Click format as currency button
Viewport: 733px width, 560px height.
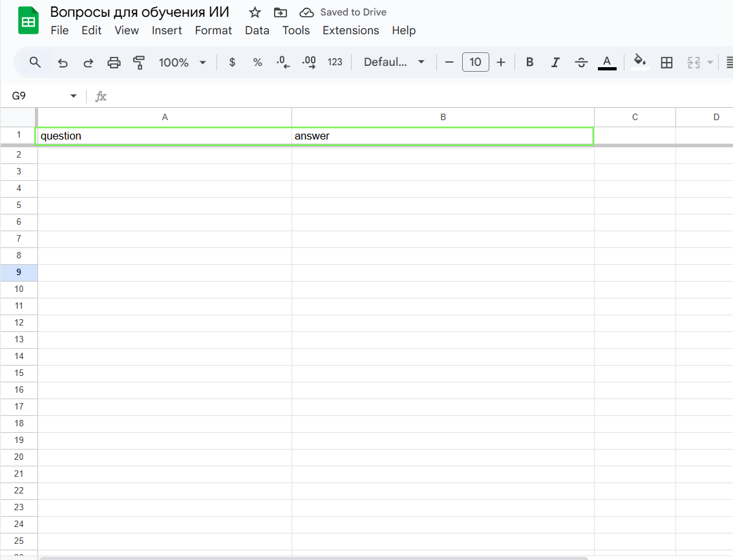tap(232, 63)
